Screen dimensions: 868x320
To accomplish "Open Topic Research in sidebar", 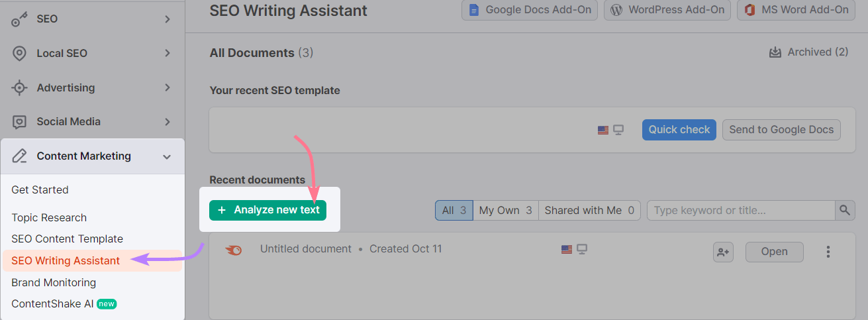I will click(x=49, y=217).
